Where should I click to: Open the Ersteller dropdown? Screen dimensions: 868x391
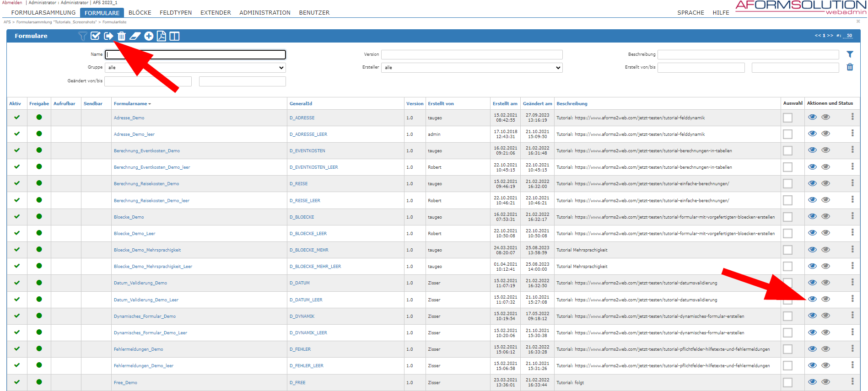coord(472,67)
